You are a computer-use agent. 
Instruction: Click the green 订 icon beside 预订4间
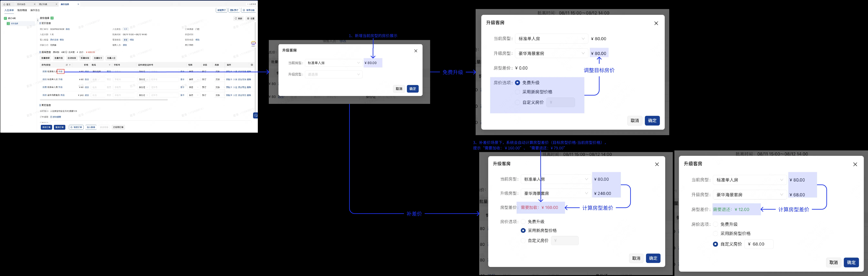5,18
